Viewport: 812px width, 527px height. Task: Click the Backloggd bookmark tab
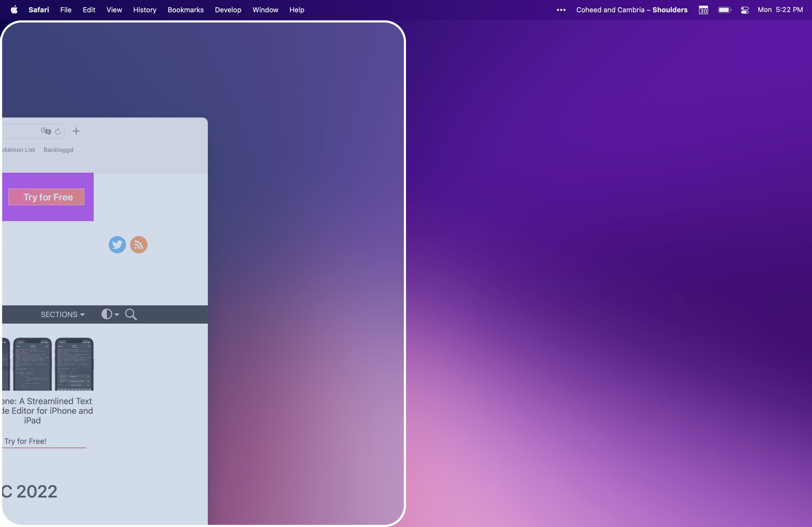tap(58, 149)
